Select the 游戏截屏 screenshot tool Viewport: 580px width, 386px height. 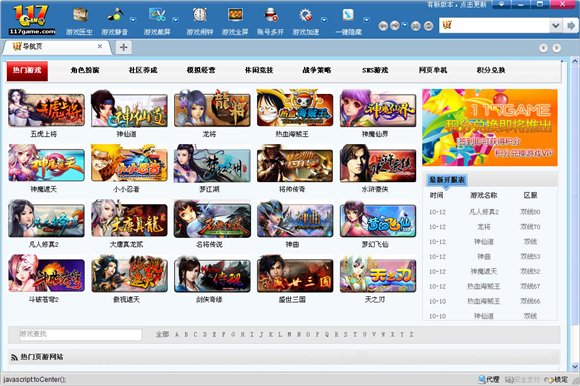pyautogui.click(x=157, y=16)
